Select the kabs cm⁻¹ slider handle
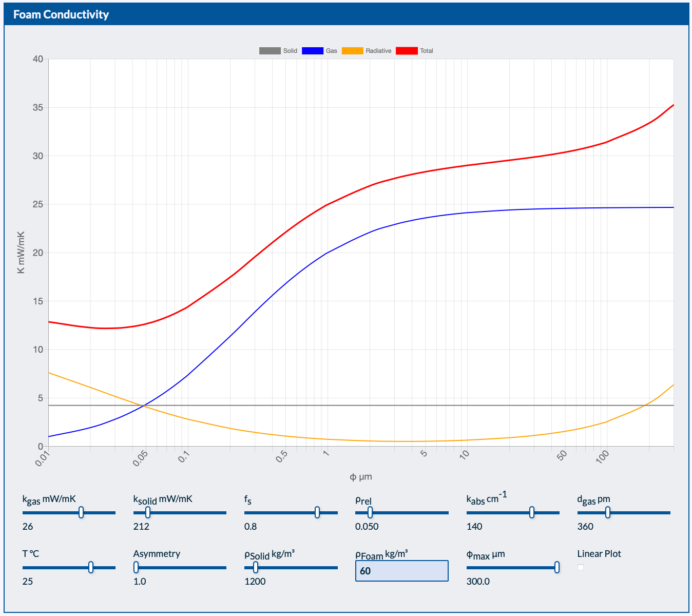692x616 pixels. pos(532,512)
